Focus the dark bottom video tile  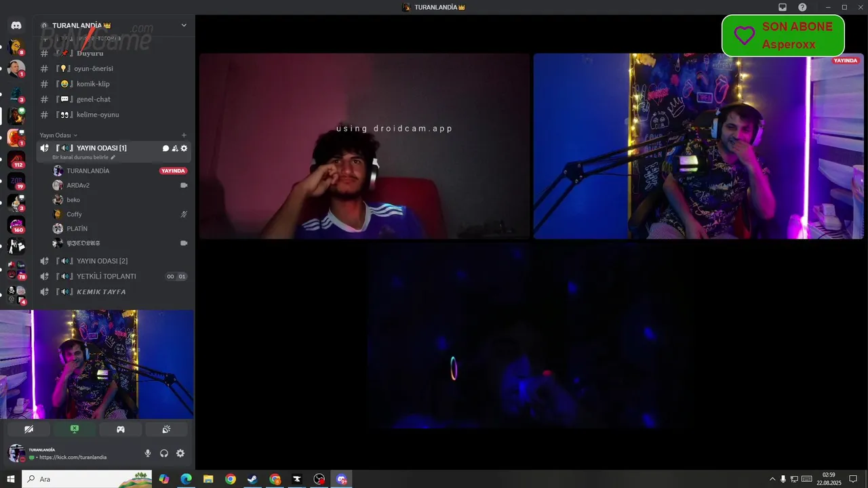tap(532, 335)
